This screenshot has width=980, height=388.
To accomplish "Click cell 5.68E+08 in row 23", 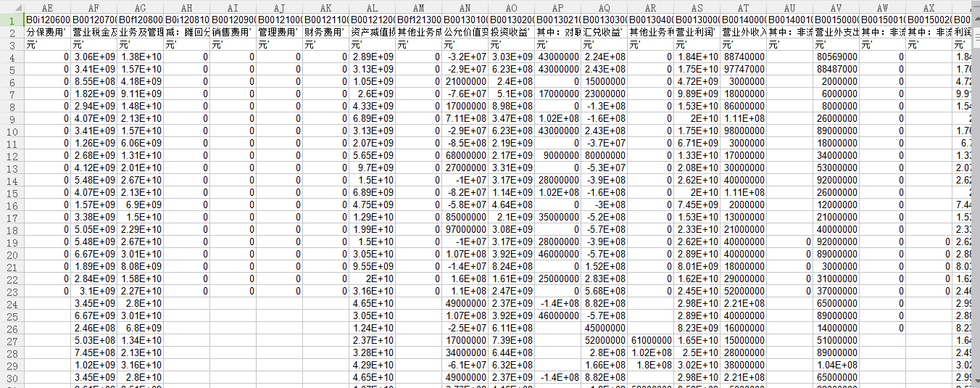I will (x=605, y=291).
